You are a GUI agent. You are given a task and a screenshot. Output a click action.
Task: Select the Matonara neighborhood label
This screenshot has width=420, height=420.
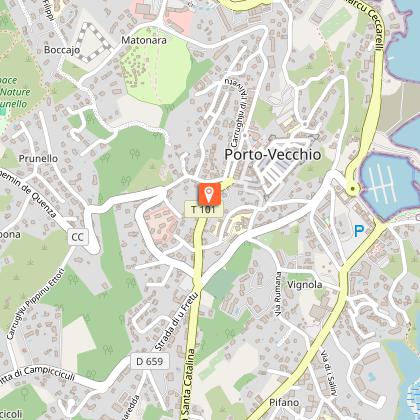(144, 40)
